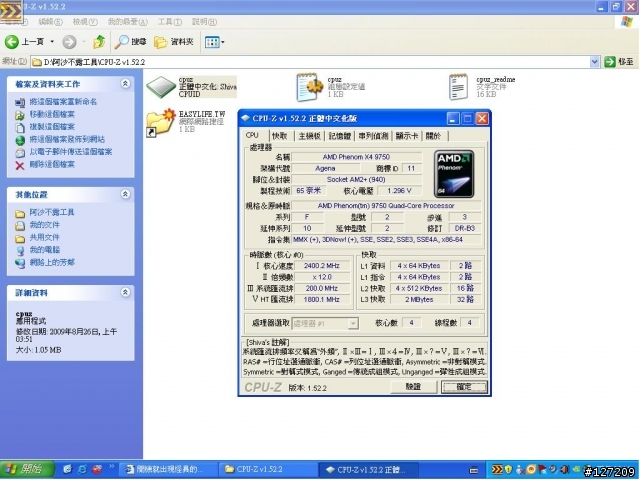The height and width of the screenshot is (480, 640).
Task: Select the cpuz application file icon
Action: pos(162,87)
